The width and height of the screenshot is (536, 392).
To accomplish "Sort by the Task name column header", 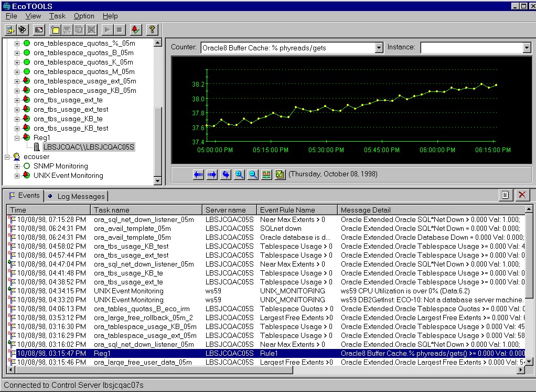I will pos(146,210).
